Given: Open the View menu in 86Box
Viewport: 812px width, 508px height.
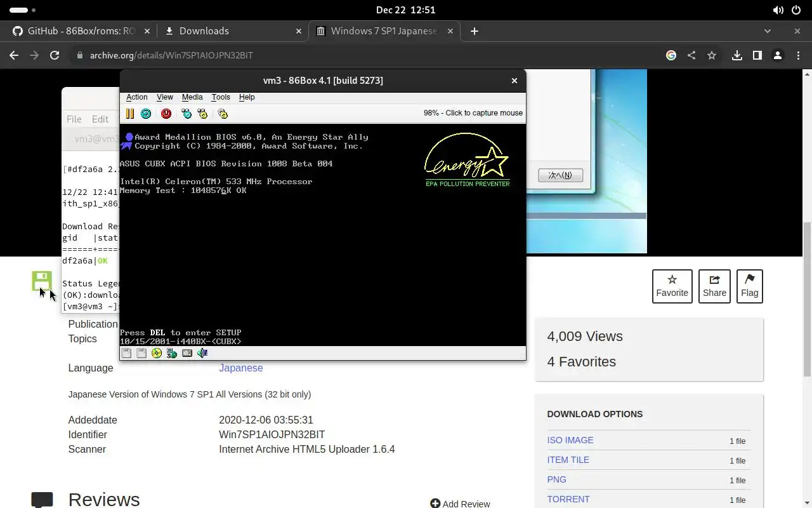Looking at the screenshot, I should pyautogui.click(x=164, y=97).
